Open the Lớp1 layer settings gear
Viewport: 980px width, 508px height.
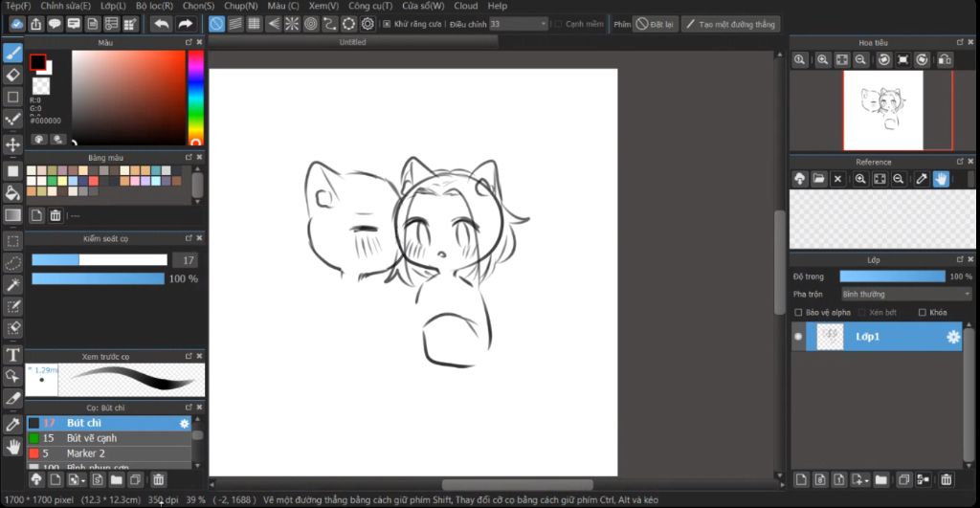point(953,337)
